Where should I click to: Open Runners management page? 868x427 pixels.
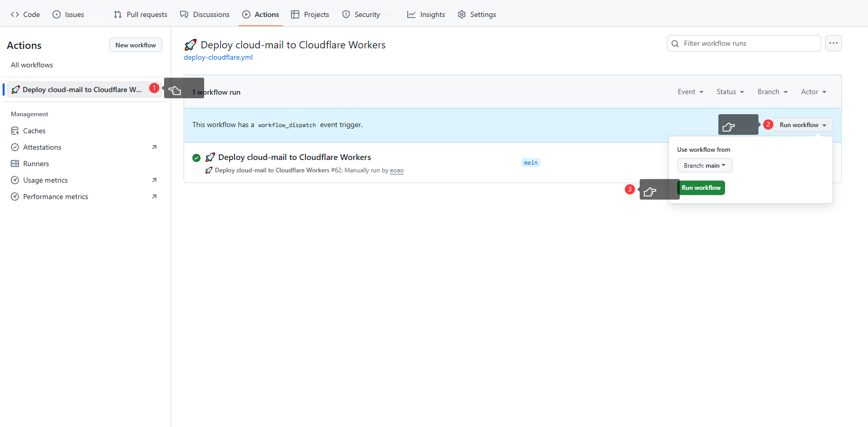tap(36, 164)
